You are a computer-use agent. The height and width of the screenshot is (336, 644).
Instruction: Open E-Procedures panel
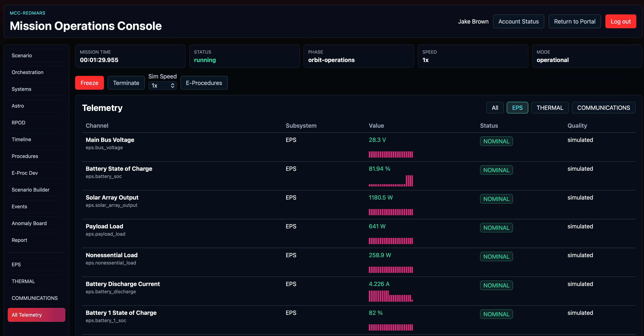coord(204,83)
